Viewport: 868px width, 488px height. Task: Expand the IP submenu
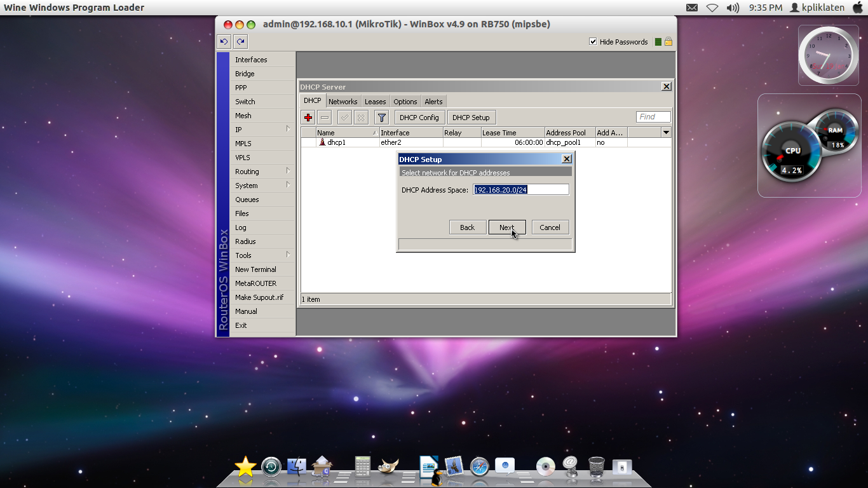click(288, 129)
